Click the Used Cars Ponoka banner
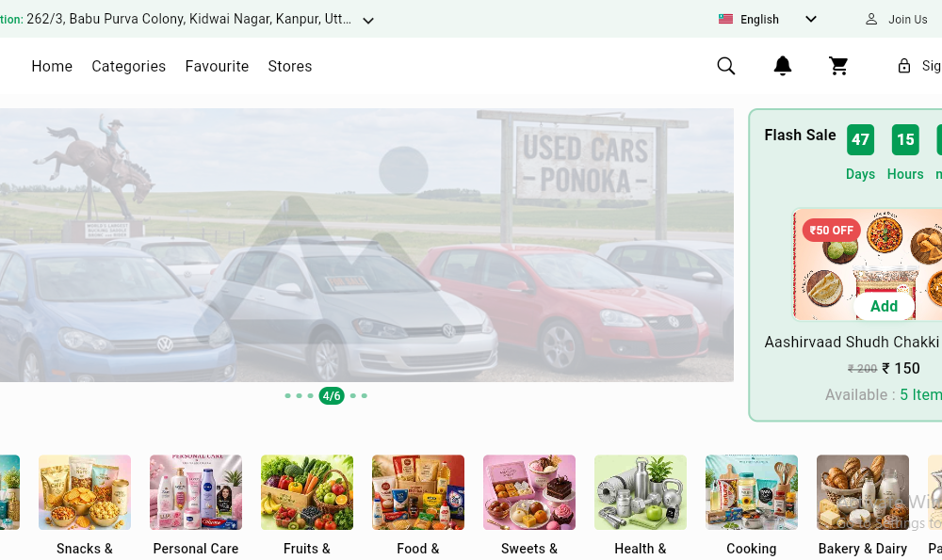942x560 pixels. [366, 245]
